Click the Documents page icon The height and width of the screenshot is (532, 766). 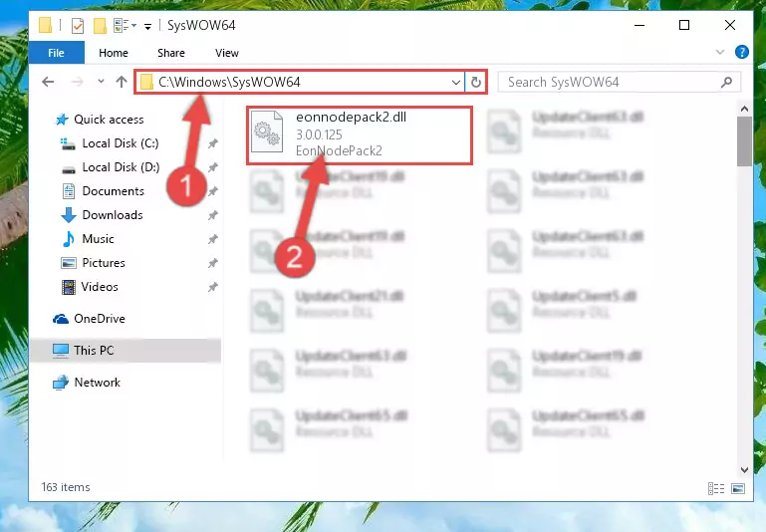[x=69, y=191]
